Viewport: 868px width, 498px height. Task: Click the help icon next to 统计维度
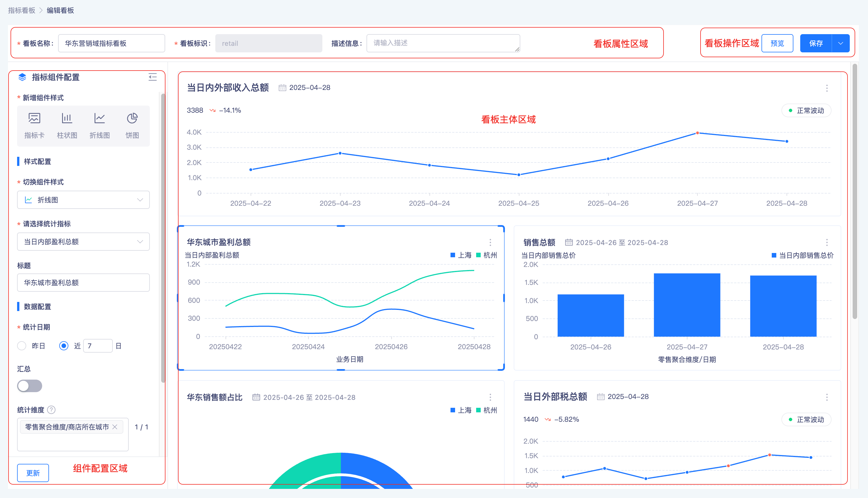[51, 409]
